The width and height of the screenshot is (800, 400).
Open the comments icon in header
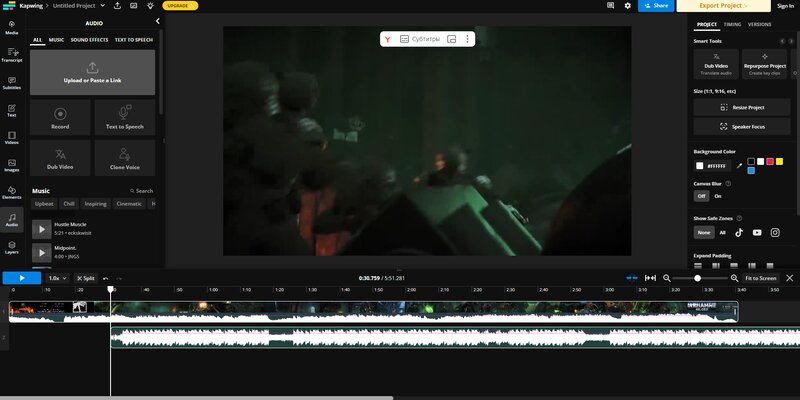(x=610, y=6)
